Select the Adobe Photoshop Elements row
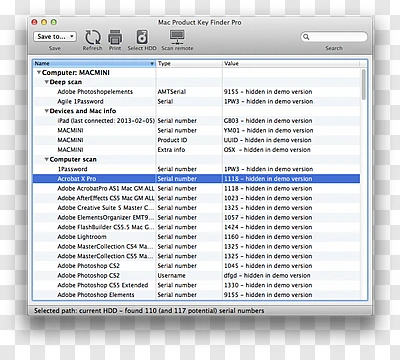Screen dimensions: 400x360 [x=196, y=295]
